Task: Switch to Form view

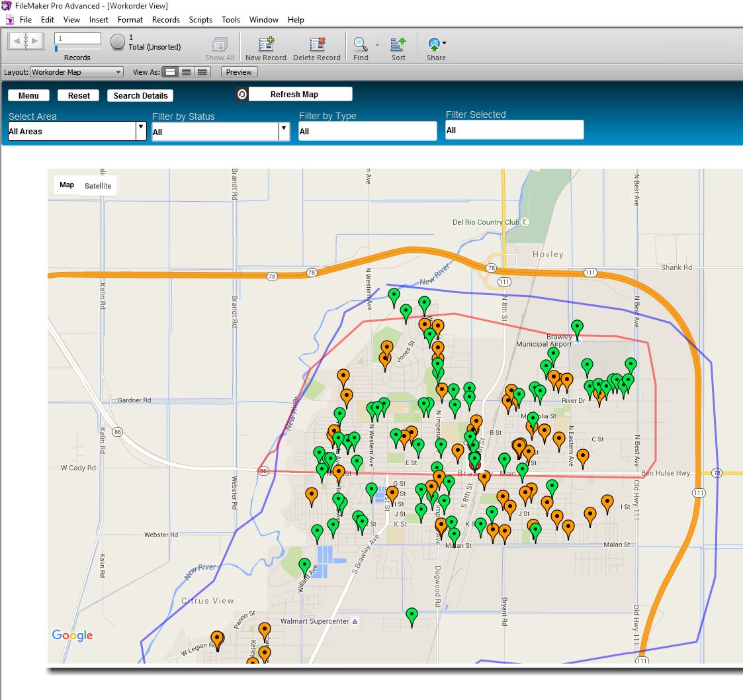Action: [171, 72]
